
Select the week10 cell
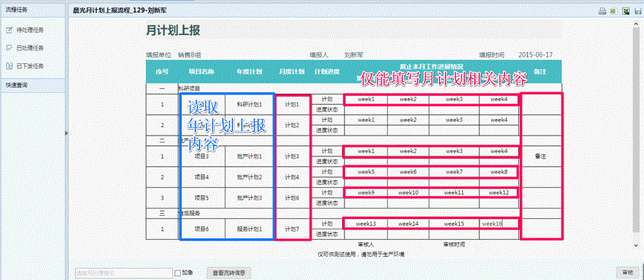(x=408, y=193)
